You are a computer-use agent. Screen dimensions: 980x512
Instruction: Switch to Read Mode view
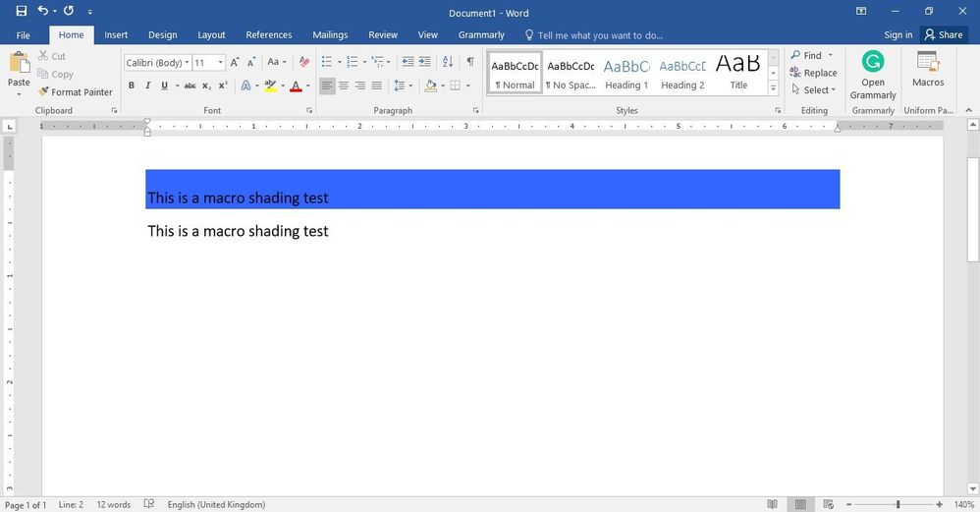coord(772,504)
